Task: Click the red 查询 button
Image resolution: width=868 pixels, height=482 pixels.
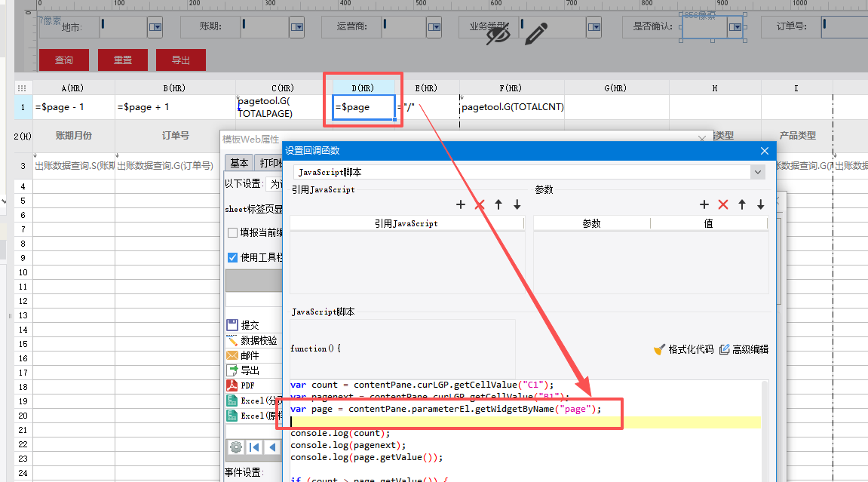Action: (x=63, y=60)
